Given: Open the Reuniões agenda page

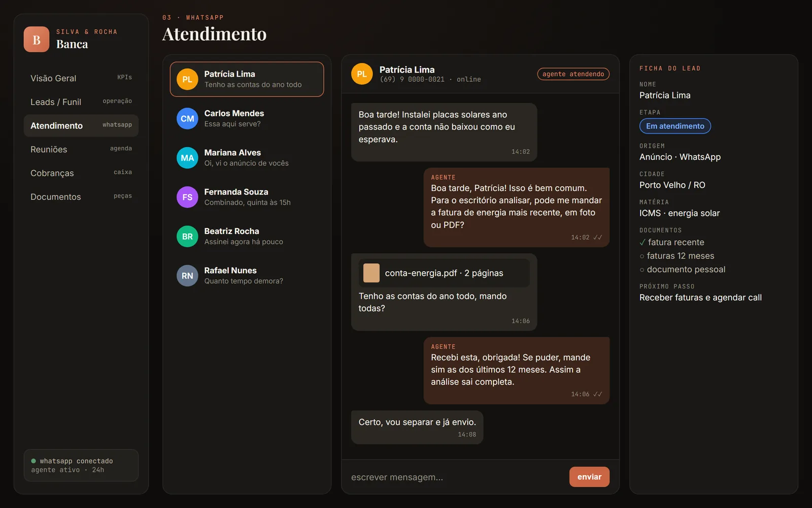Looking at the screenshot, I should tap(81, 149).
